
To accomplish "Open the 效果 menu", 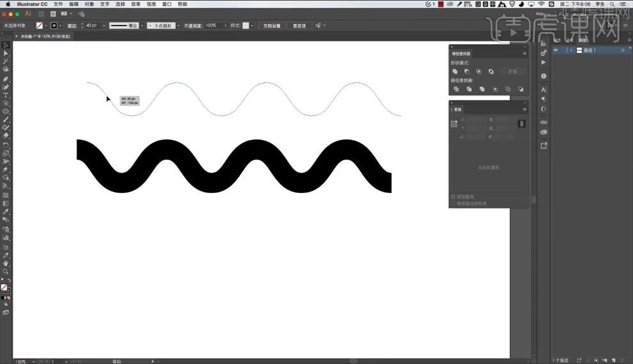I will point(136,4).
